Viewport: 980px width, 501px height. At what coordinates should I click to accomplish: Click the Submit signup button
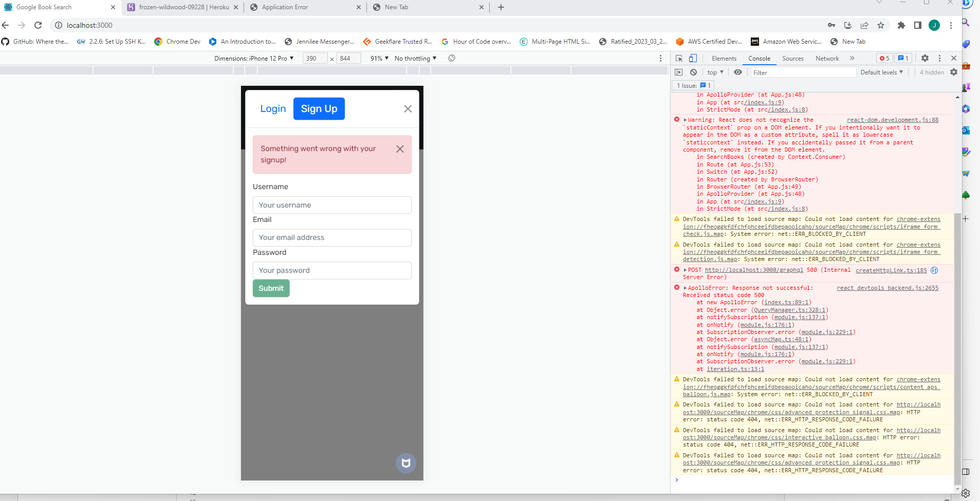pos(271,288)
